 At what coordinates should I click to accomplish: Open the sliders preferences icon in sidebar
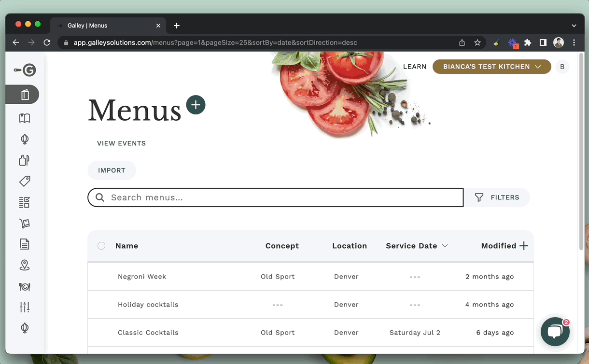(24, 307)
